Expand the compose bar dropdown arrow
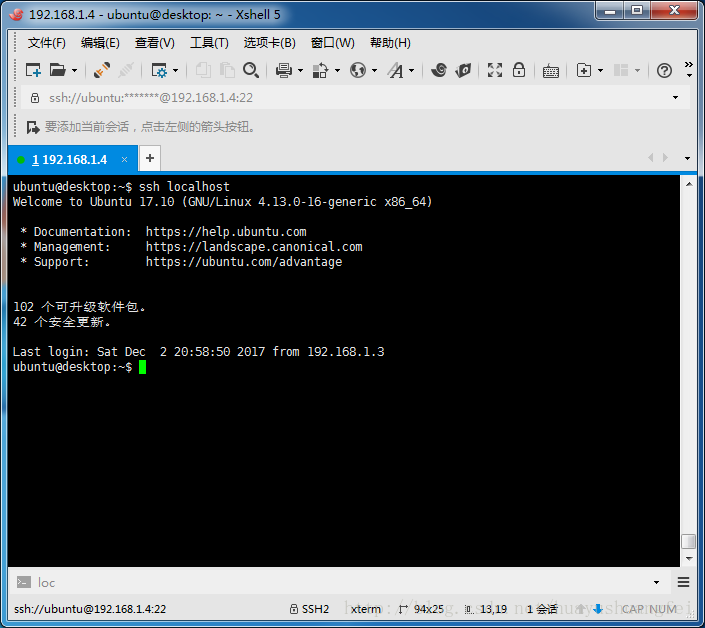The height and width of the screenshot is (628, 705). coord(656,583)
